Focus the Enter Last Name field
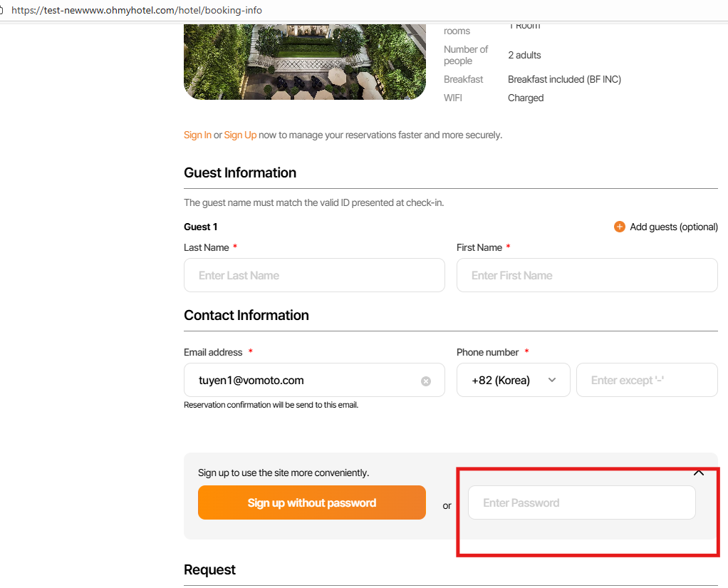This screenshot has height=588, width=728. (314, 275)
